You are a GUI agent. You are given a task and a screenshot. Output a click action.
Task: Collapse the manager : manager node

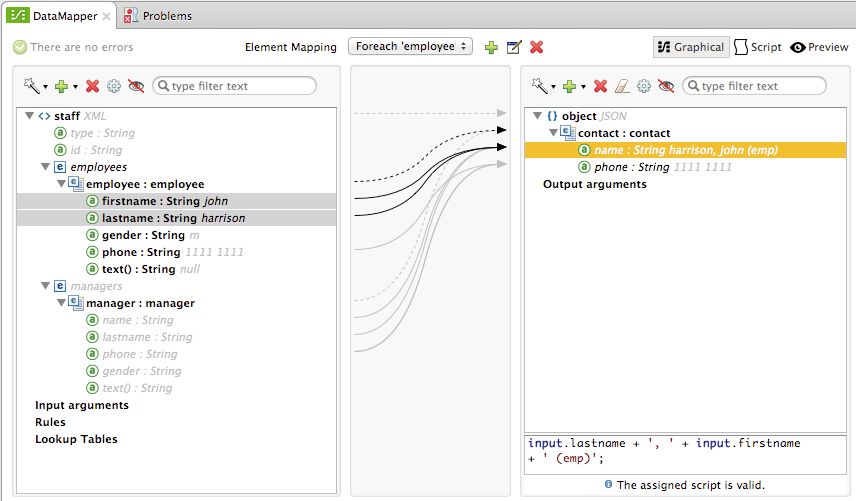62,303
